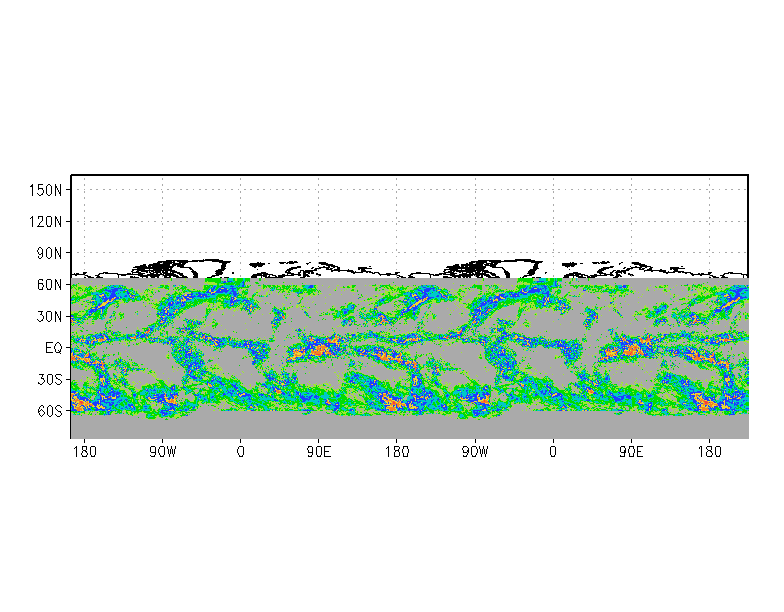Select the 60N latitude axis label
The image size is (784, 612).
(49, 284)
